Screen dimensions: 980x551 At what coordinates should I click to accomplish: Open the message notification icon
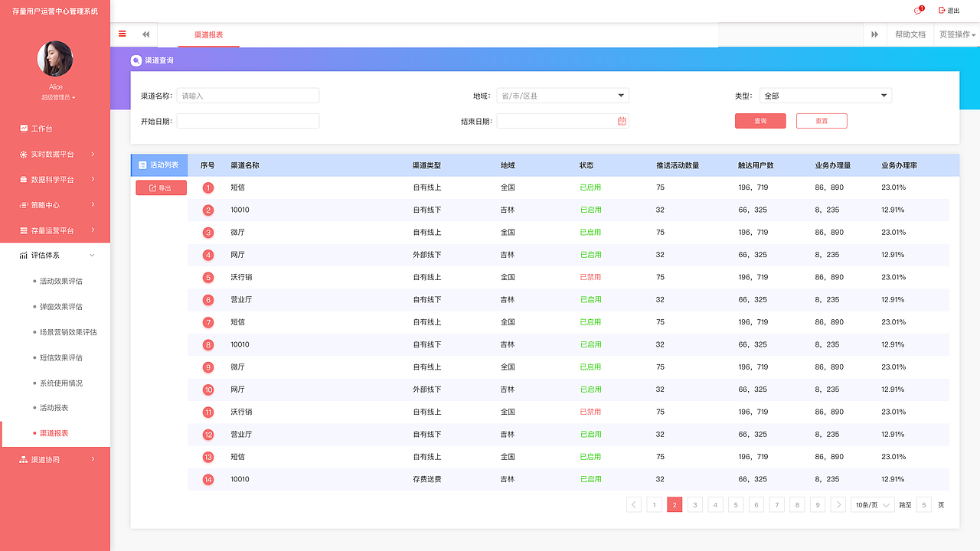[x=918, y=11]
